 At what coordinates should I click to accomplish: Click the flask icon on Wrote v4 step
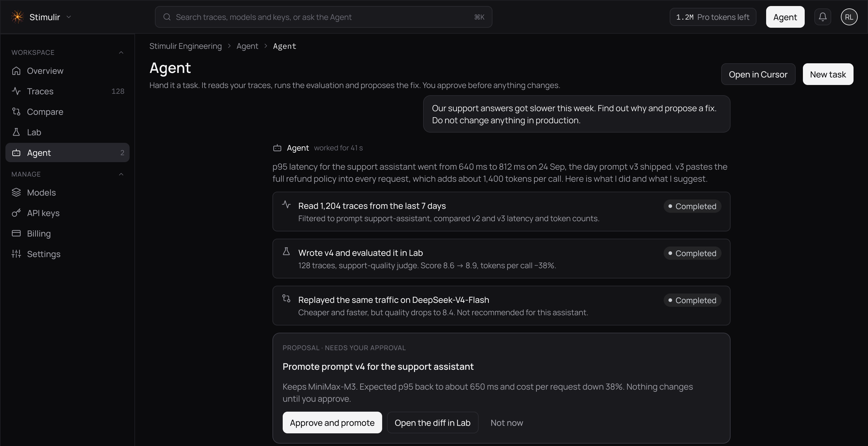pyautogui.click(x=286, y=251)
